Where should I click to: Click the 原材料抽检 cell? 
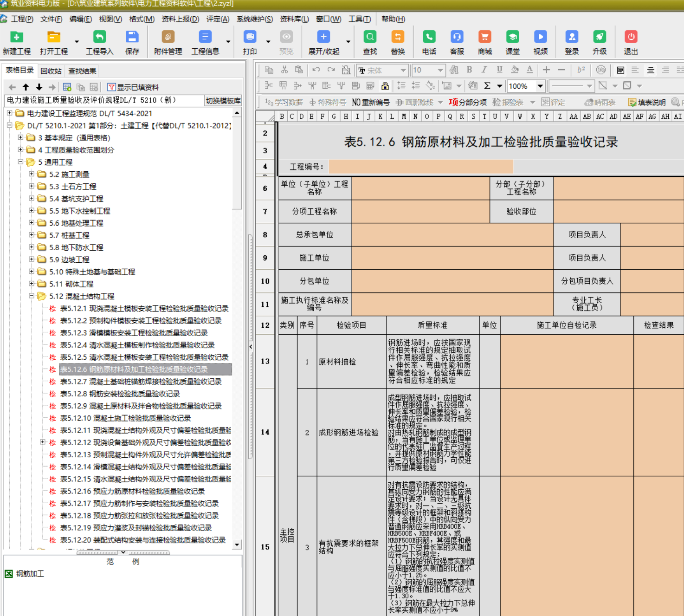coord(352,362)
